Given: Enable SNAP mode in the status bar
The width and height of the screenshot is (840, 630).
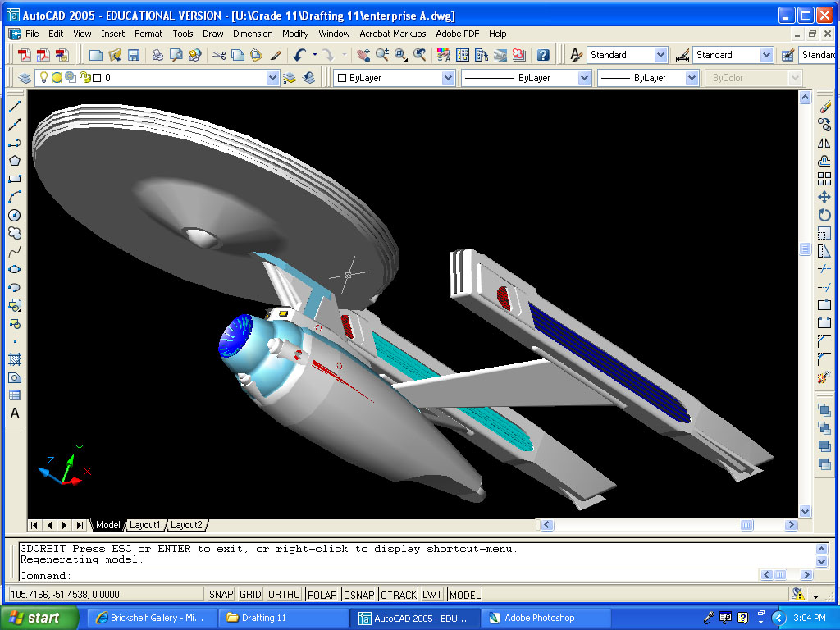Looking at the screenshot, I should click(220, 594).
